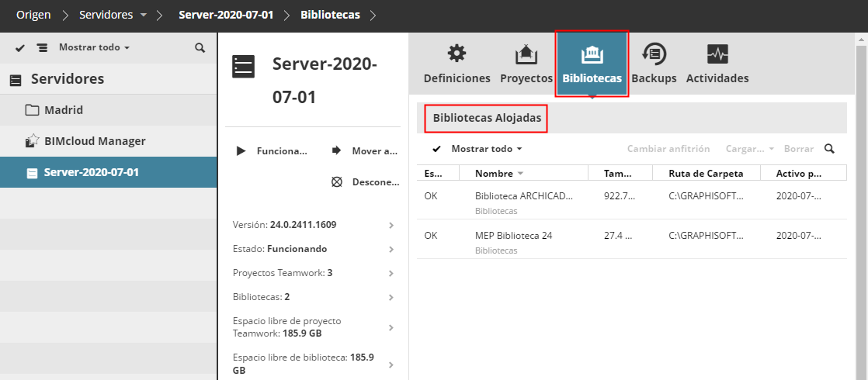Open the Servidores breadcrumb dropdown arrow
Screen dimensions: 868x380
pyautogui.click(x=144, y=16)
